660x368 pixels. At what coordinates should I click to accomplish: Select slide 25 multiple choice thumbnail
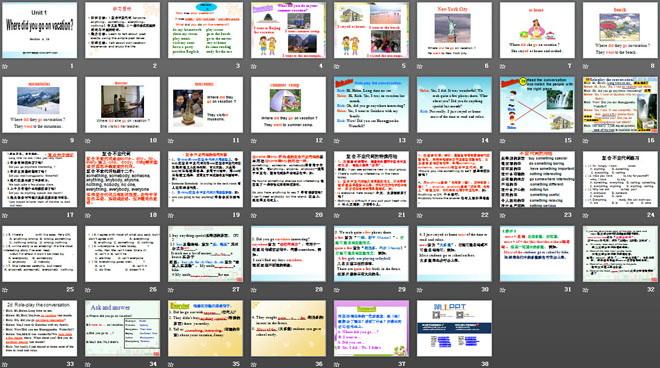tap(40, 254)
